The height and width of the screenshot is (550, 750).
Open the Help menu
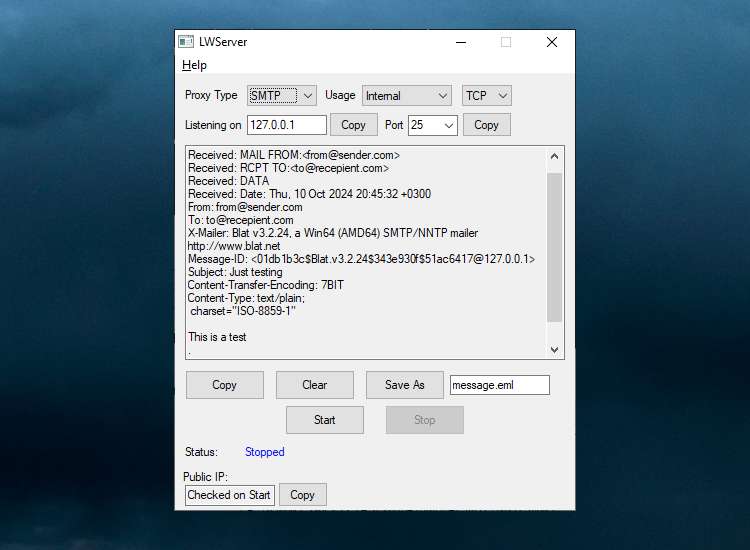pos(194,65)
